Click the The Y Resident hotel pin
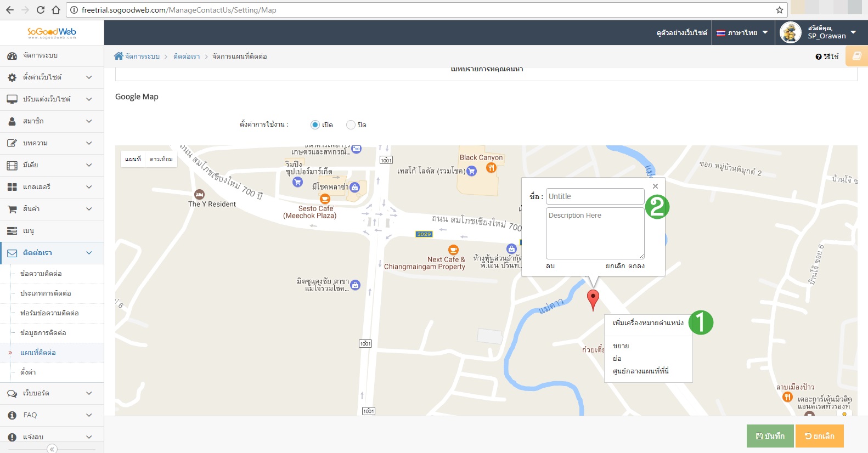The height and width of the screenshot is (453, 868). click(200, 194)
